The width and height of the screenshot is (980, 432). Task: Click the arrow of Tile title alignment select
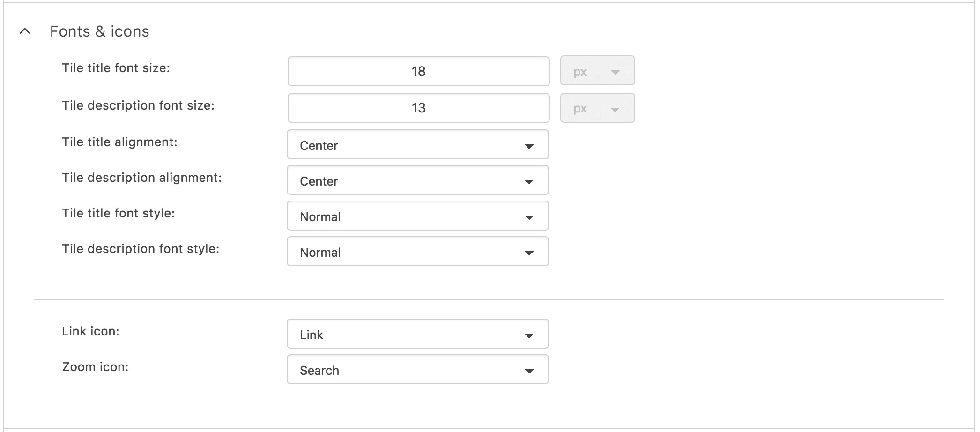[529, 146]
